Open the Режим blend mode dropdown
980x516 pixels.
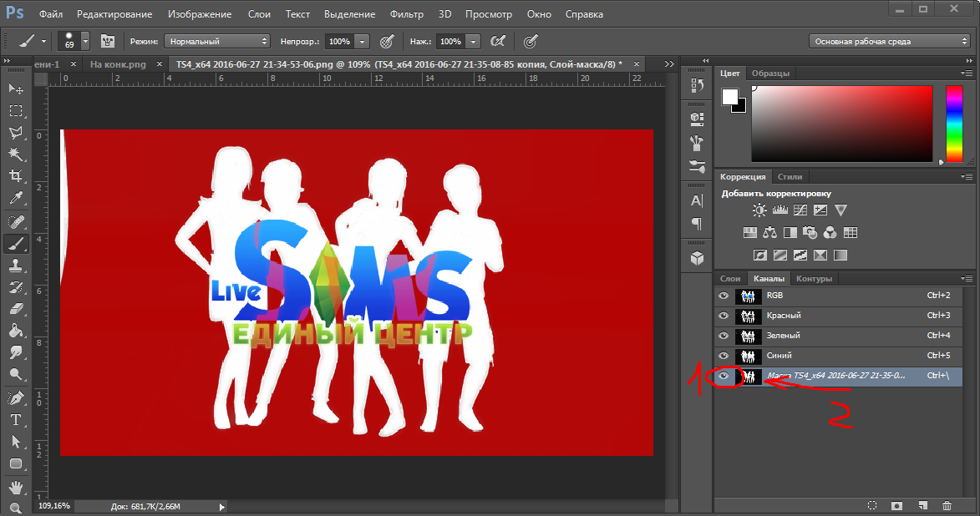[217, 41]
